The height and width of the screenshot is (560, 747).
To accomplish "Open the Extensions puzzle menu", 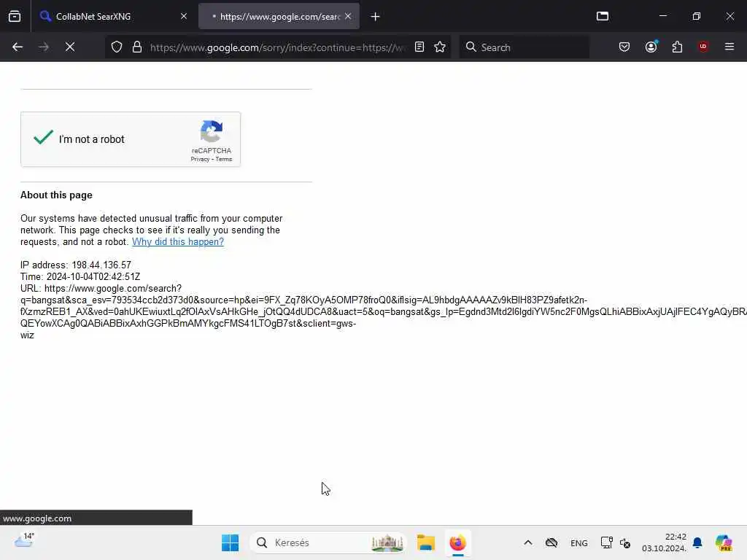I will click(677, 47).
